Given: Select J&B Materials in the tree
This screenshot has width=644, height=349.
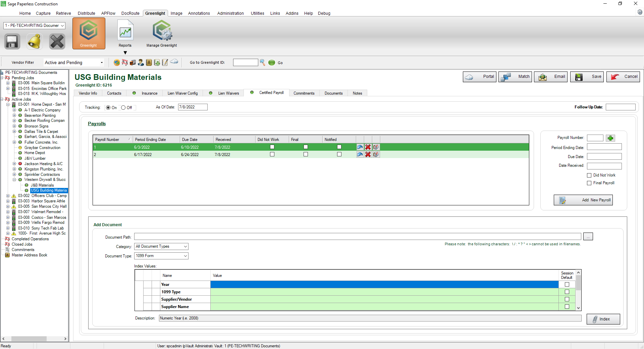Looking at the screenshot, I should click(x=42, y=185).
